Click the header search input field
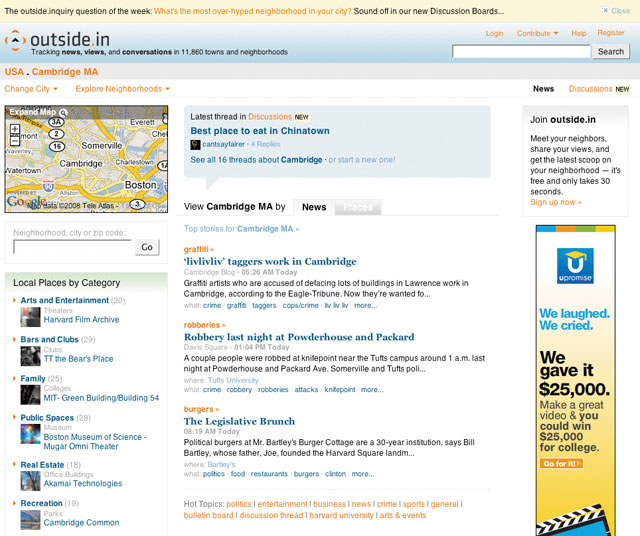This screenshot has height=536, width=640. pyautogui.click(x=521, y=51)
